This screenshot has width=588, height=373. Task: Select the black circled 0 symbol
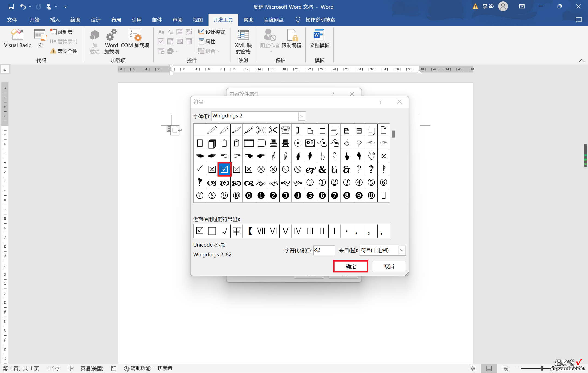pos(249,195)
